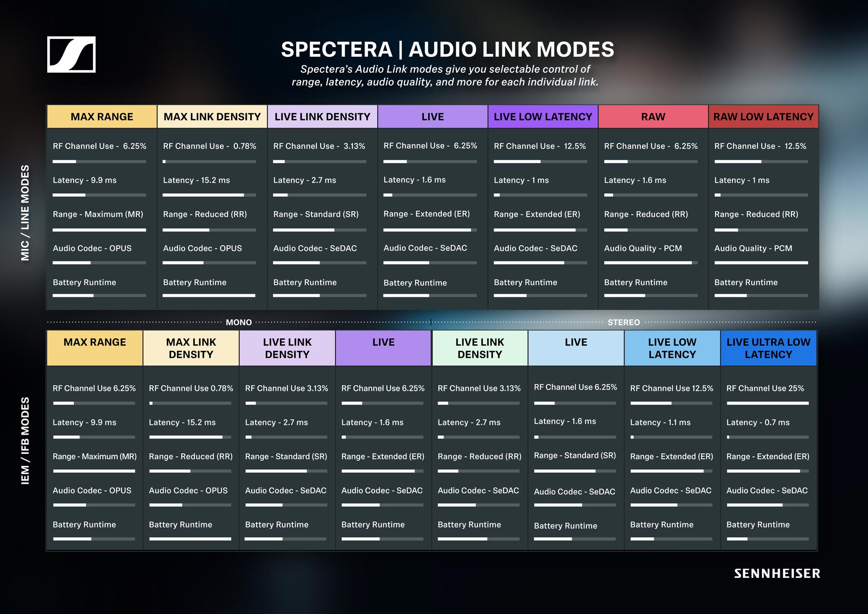The width and height of the screenshot is (868, 614).
Task: Click the 'Latency - 1.1 ms' text
Action: [x=660, y=423]
